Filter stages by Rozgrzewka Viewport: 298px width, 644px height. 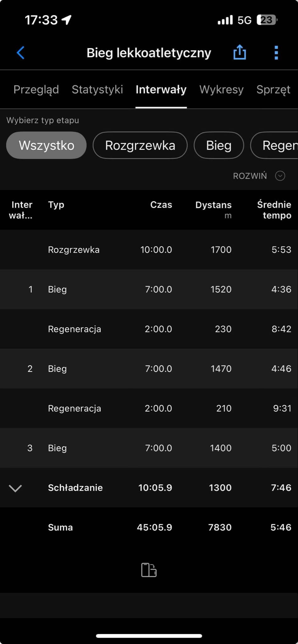140,145
